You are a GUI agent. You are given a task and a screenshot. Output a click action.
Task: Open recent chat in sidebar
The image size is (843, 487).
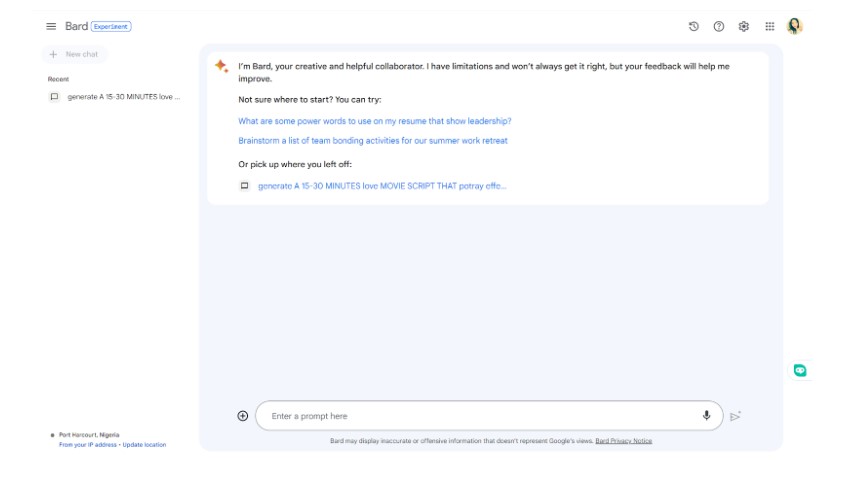pos(115,97)
